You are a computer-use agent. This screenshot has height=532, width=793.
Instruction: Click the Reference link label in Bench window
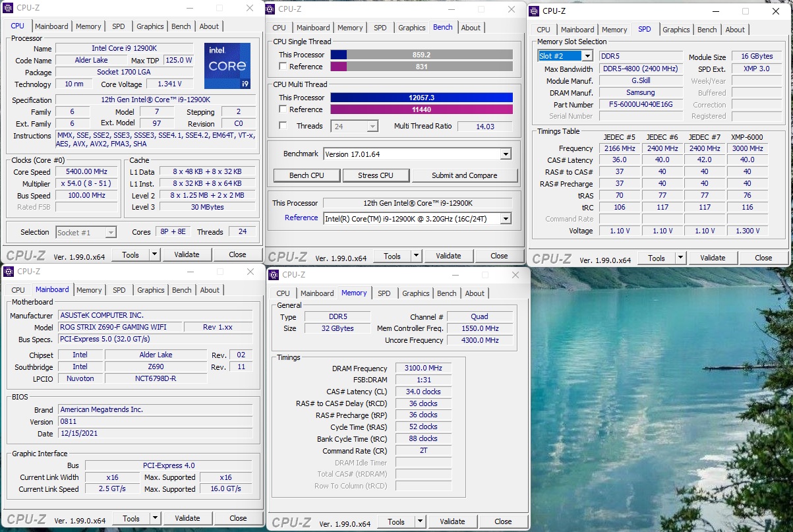click(x=301, y=218)
